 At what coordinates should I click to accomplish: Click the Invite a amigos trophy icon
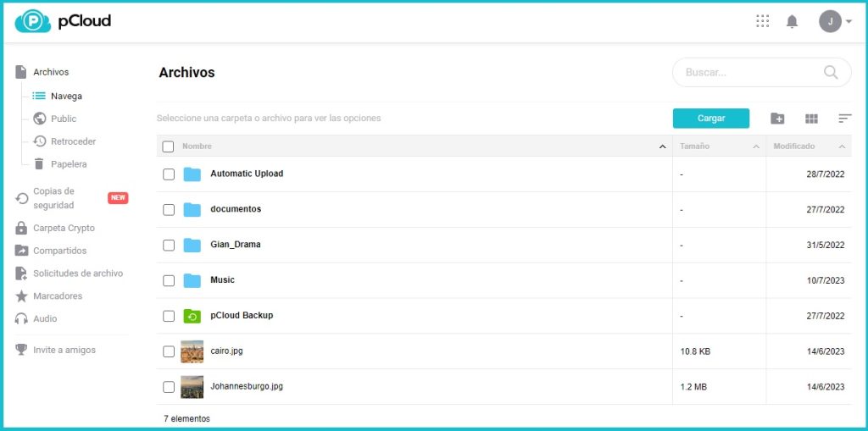pyautogui.click(x=21, y=350)
